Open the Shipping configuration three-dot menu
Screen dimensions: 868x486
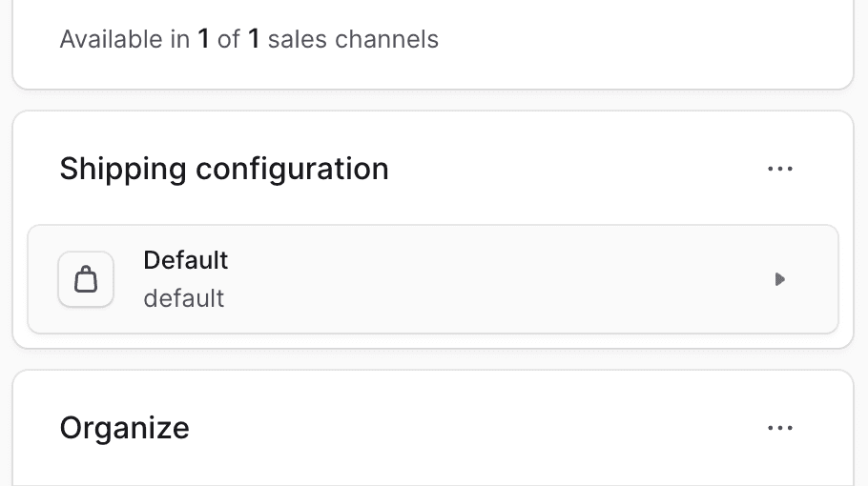tap(779, 170)
